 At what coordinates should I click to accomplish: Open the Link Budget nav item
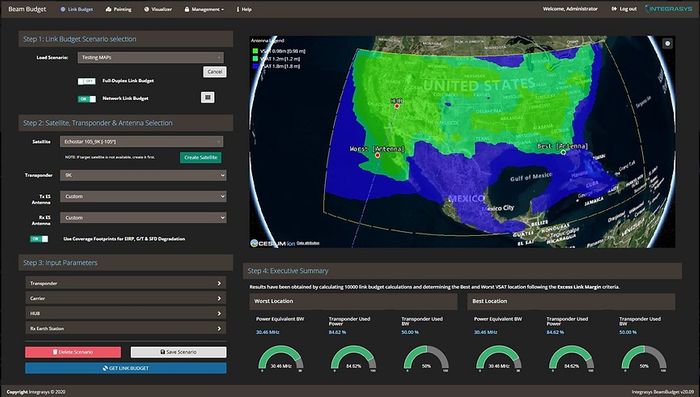tap(76, 9)
